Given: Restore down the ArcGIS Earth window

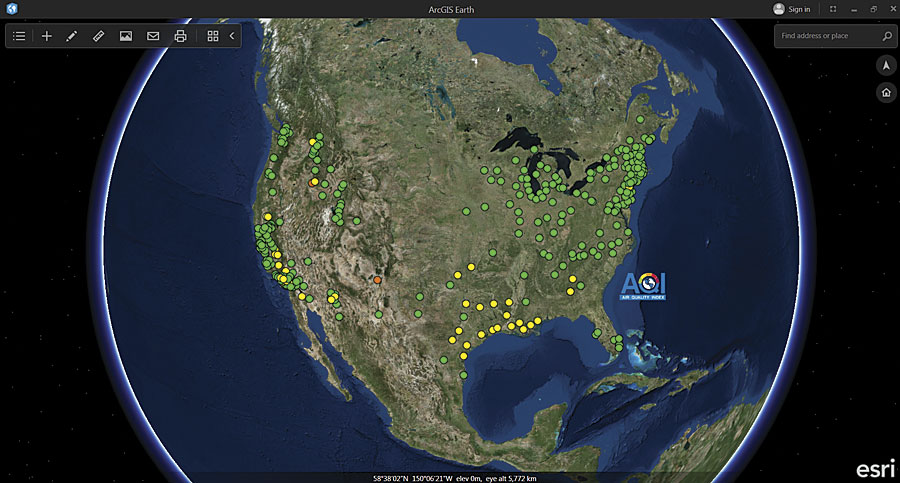Looking at the screenshot, I should pos(873,9).
